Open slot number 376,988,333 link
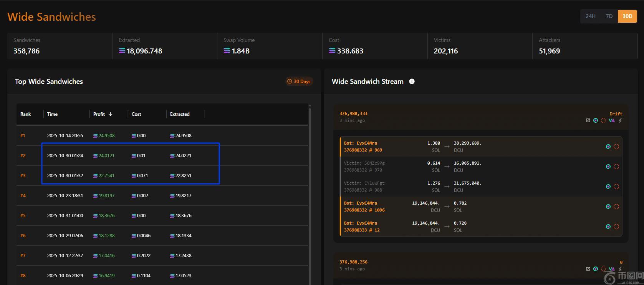Image resolution: width=644 pixels, height=285 pixels. [x=353, y=113]
